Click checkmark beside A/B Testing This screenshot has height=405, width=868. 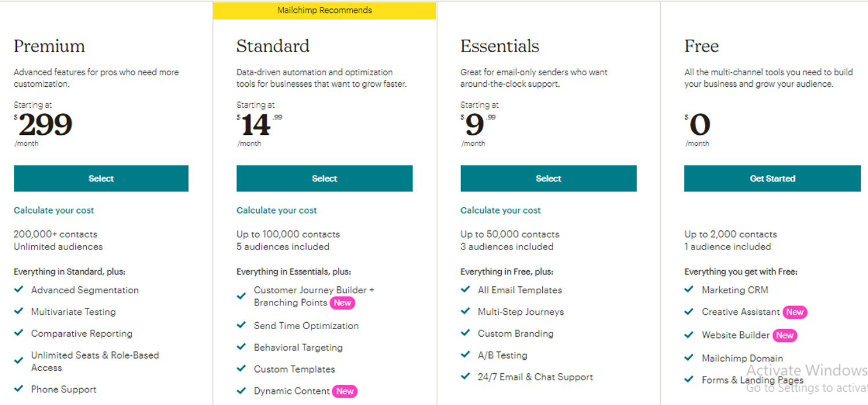click(x=465, y=355)
